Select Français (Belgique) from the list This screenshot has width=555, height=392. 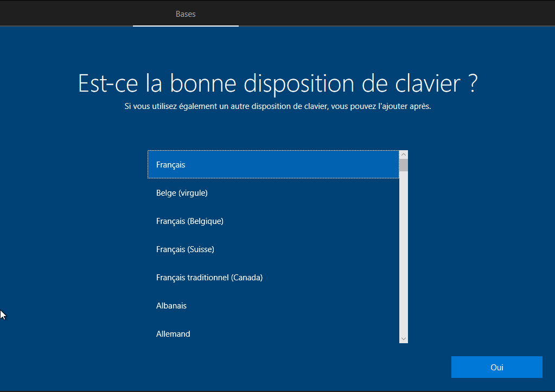[273, 221]
